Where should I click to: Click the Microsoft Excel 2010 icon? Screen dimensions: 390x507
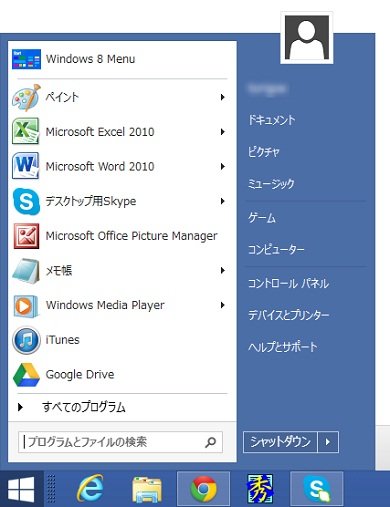pyautogui.click(x=26, y=131)
